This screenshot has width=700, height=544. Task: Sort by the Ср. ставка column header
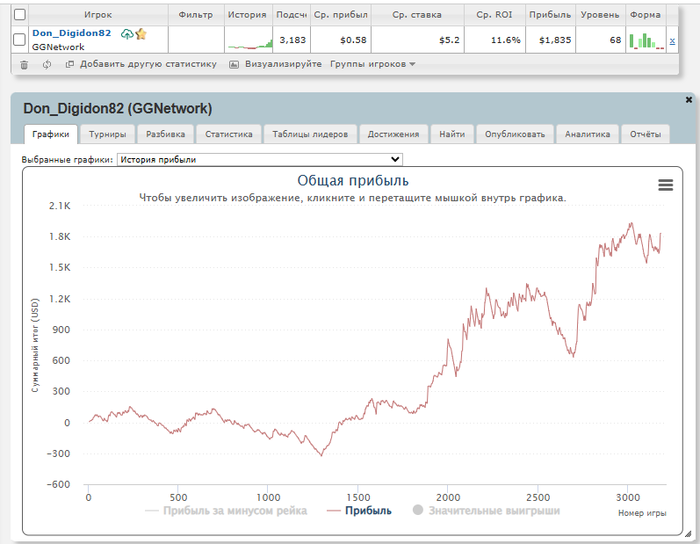[417, 15]
